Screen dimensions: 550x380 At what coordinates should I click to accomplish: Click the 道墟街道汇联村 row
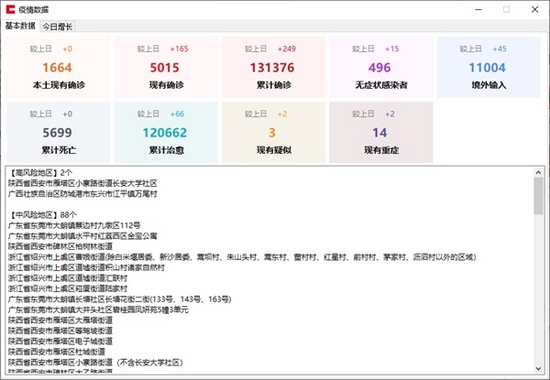(68, 278)
